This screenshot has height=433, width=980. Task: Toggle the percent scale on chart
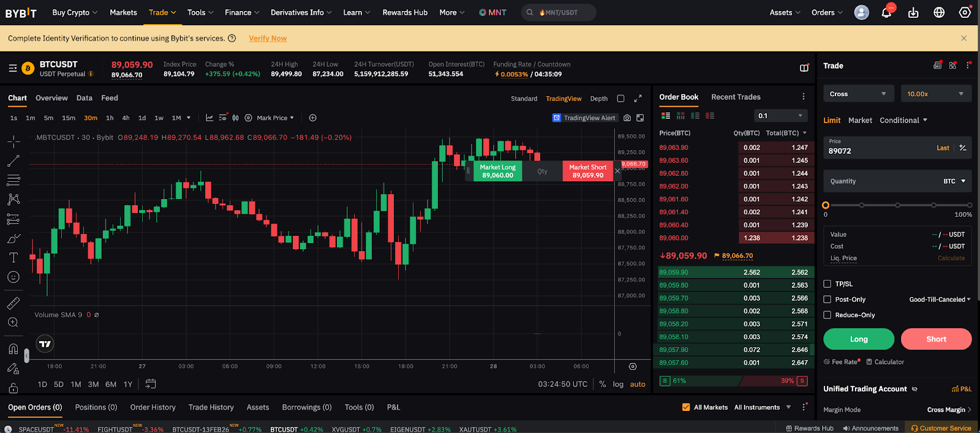coord(603,384)
